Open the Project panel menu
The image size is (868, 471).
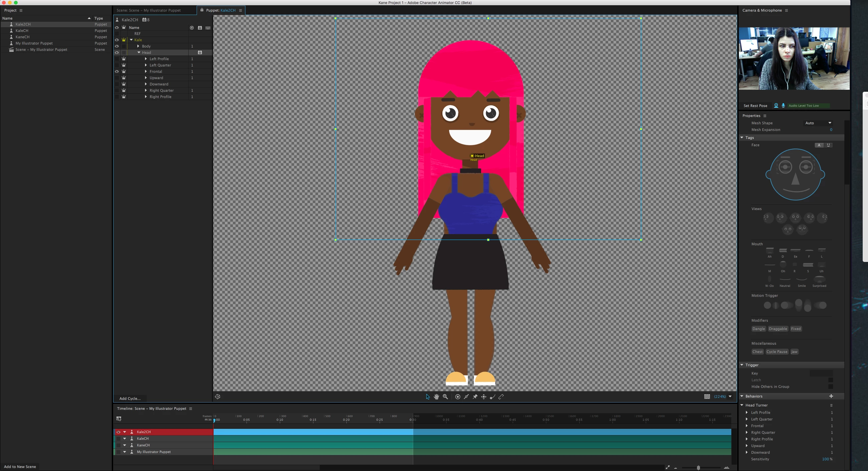pos(21,10)
